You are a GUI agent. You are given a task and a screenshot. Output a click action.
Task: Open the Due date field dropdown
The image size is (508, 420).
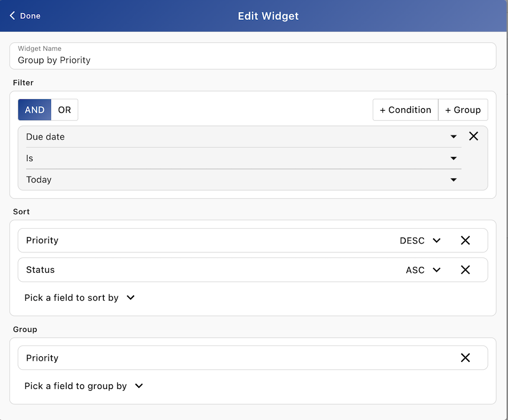(x=453, y=137)
